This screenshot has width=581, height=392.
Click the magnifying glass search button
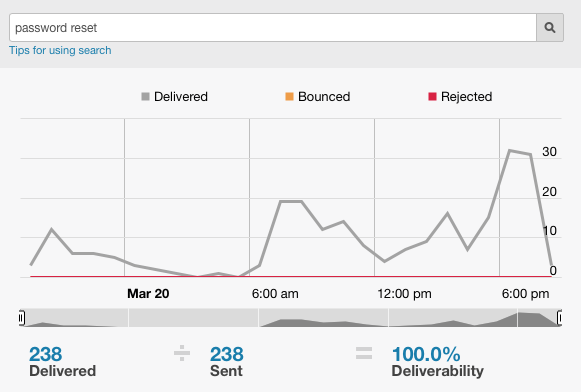point(550,27)
